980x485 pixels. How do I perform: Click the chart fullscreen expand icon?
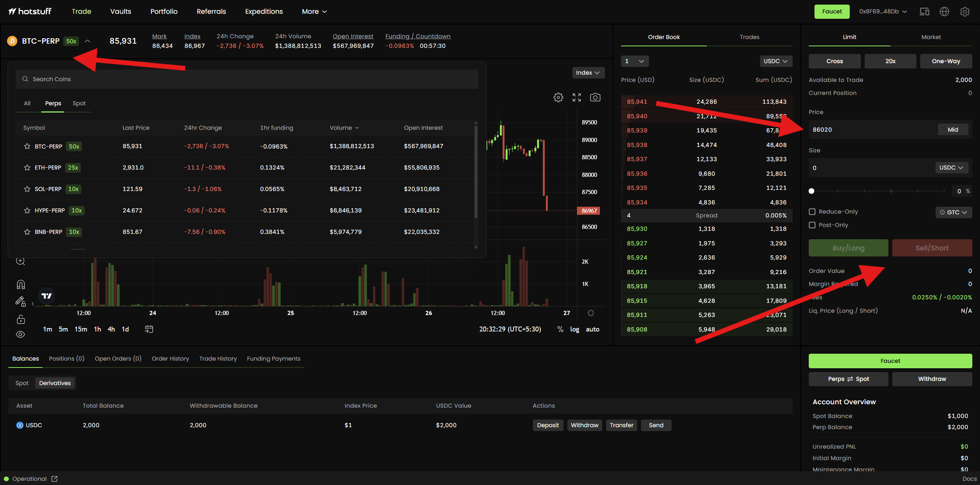pos(577,97)
